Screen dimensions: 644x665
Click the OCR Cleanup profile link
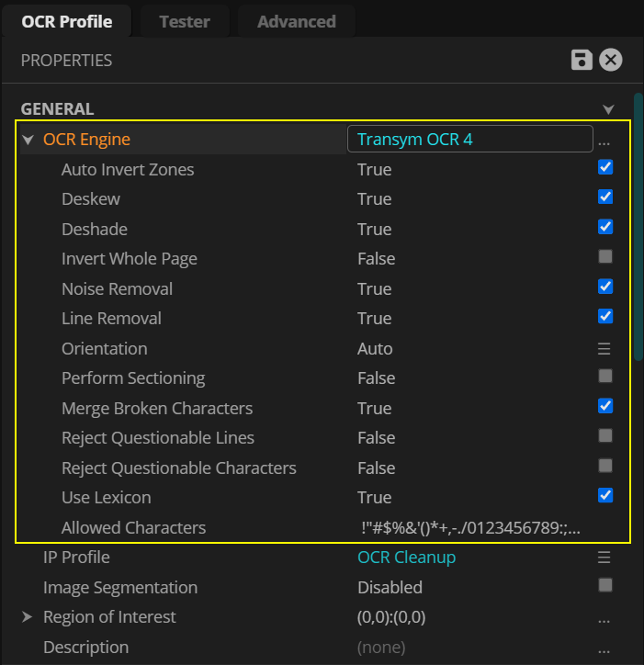click(406, 558)
